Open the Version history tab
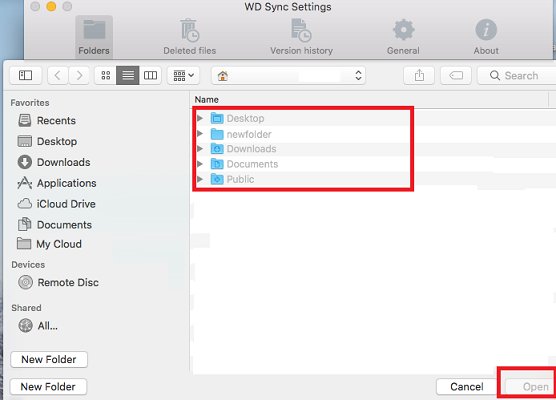Viewport: 556px width, 400px height. (301, 37)
